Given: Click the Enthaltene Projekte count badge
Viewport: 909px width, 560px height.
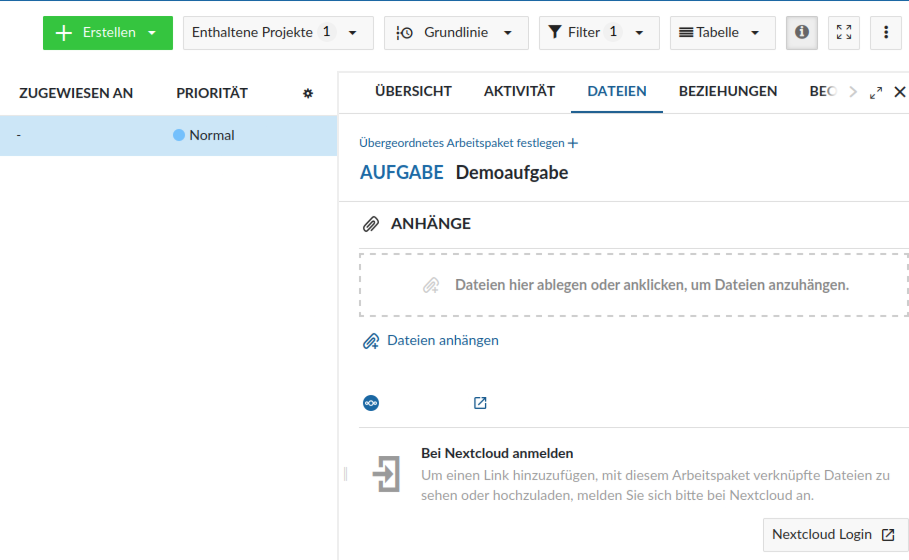Looking at the screenshot, I should tap(327, 32).
